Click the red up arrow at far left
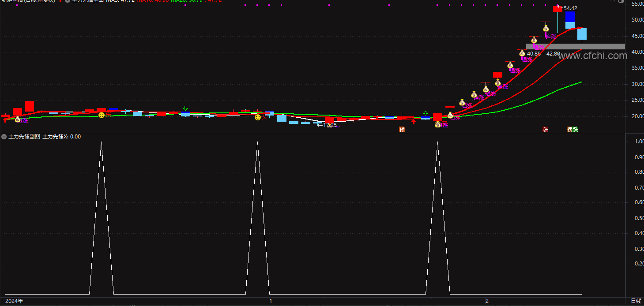The width and height of the screenshot is (644, 306). (5, 119)
